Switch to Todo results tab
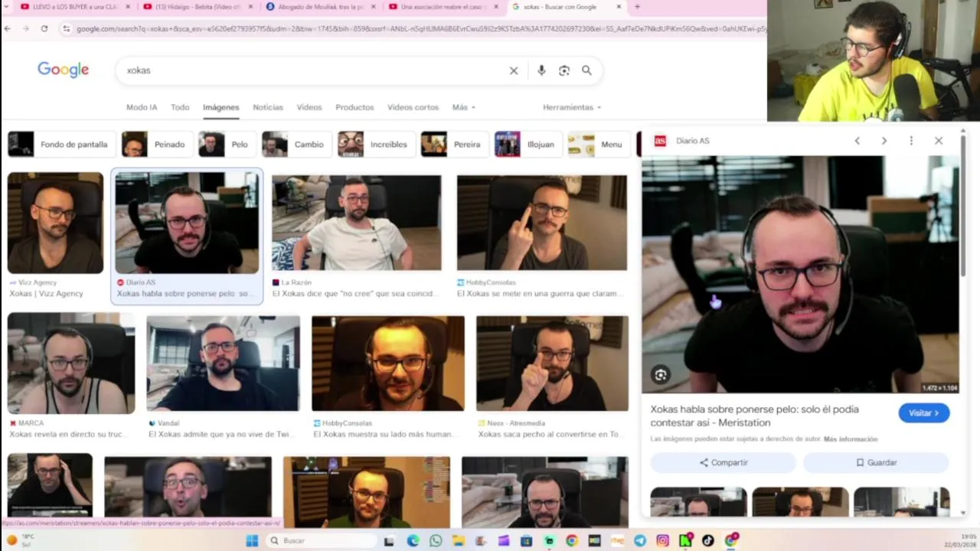The width and height of the screenshot is (980, 551). click(180, 107)
